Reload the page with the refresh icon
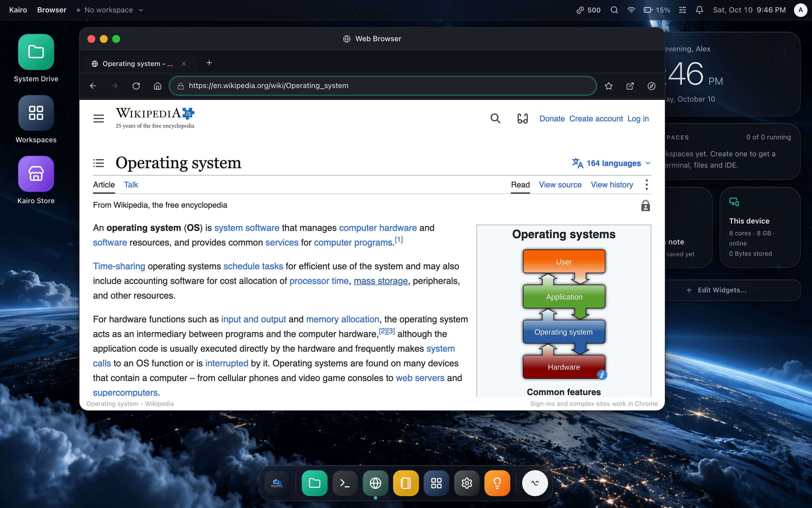 [x=136, y=86]
